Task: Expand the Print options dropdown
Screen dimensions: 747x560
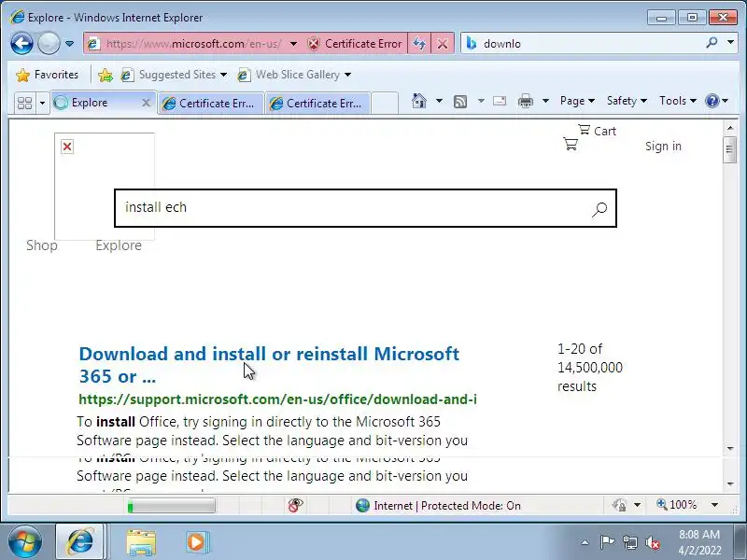Action: [546, 101]
